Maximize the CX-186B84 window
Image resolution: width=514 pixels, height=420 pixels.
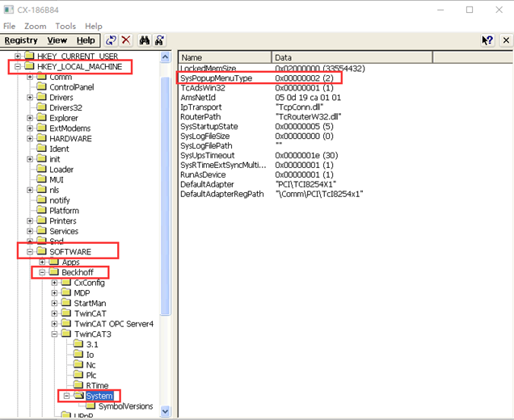pyautogui.click(x=470, y=10)
